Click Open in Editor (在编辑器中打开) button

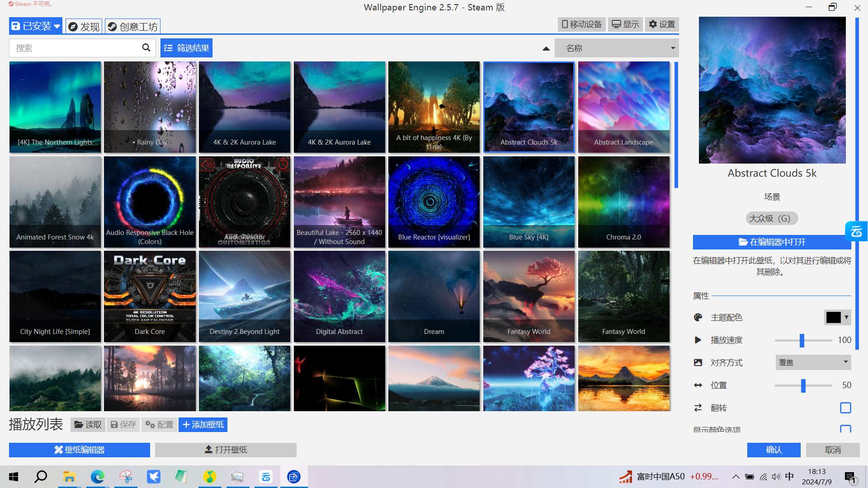pos(772,242)
